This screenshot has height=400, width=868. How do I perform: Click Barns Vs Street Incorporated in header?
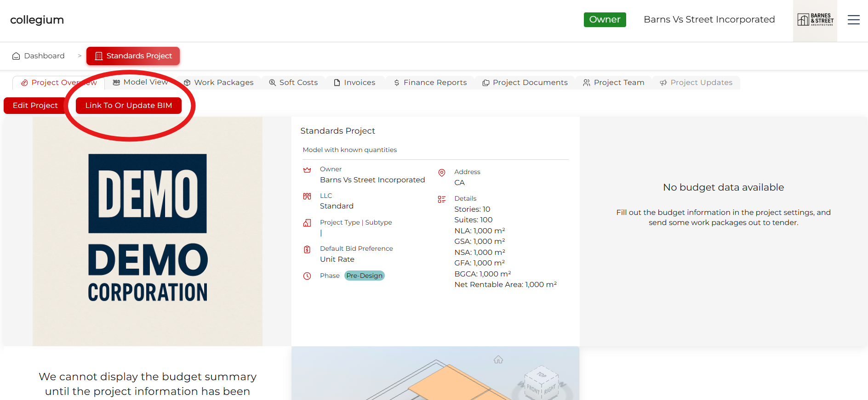709,20
